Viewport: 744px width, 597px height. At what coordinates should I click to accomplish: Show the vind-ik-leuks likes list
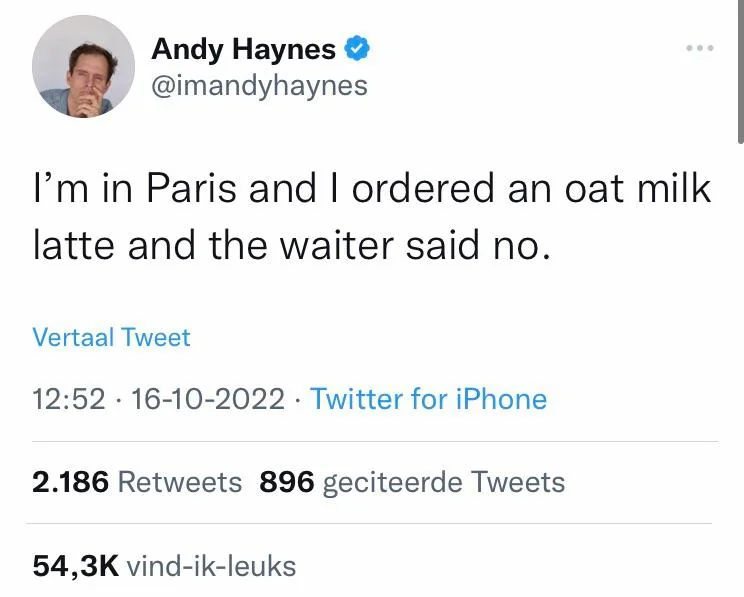[x=212, y=566]
